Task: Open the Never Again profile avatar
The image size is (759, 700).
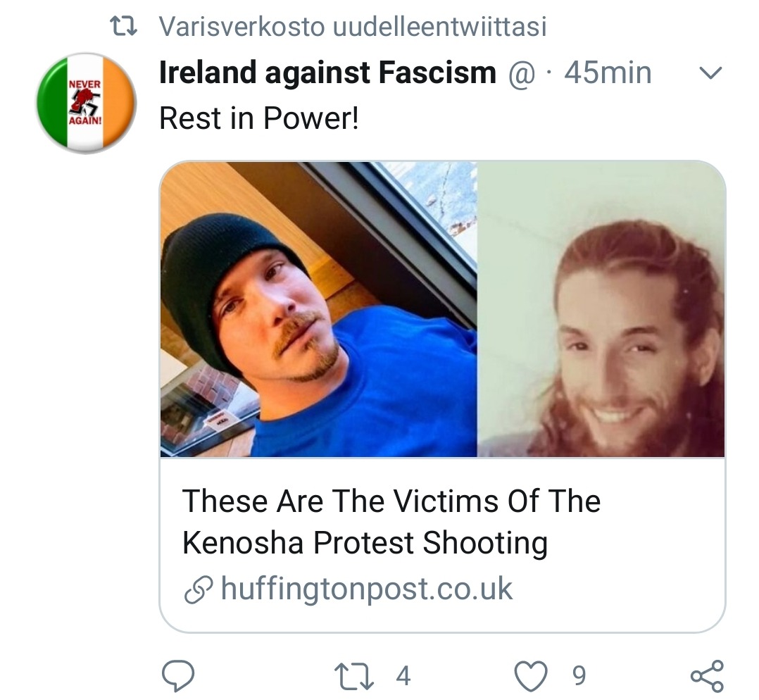Action: [86, 103]
